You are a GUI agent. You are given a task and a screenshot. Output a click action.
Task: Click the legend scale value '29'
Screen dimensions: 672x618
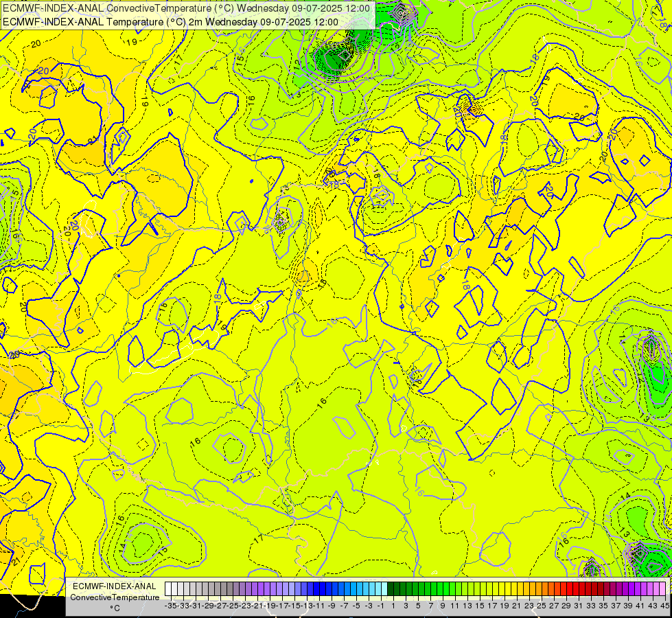[x=566, y=606]
